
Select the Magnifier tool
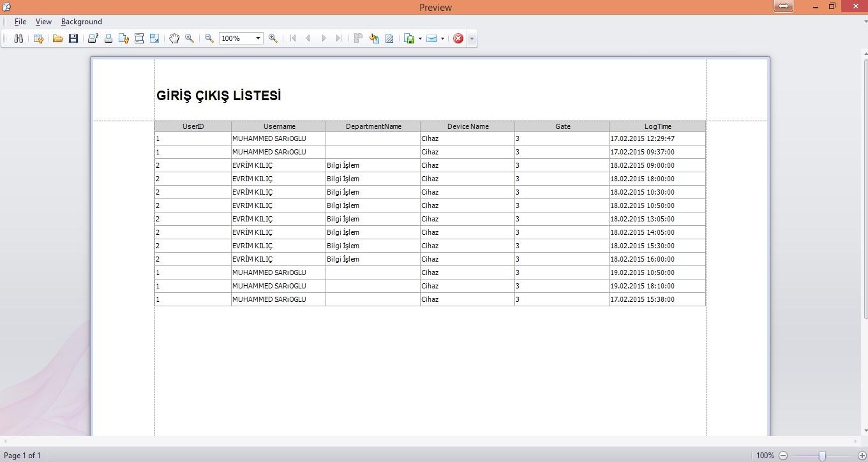[x=190, y=38]
